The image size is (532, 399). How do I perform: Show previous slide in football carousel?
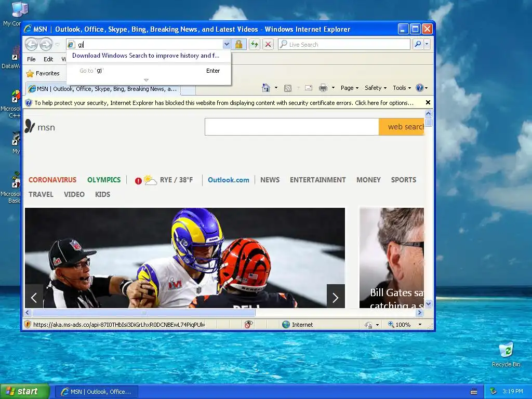point(34,298)
